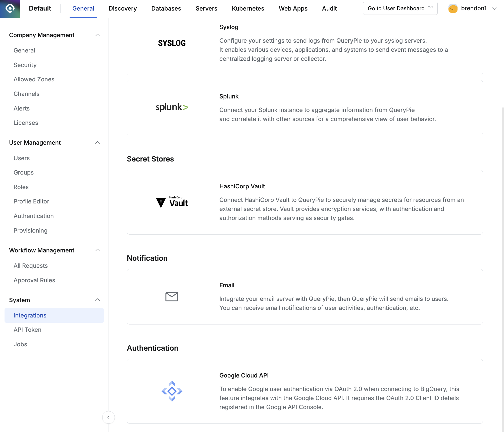
Task: Open the brendon1 account dropdown
Action: (x=494, y=8)
